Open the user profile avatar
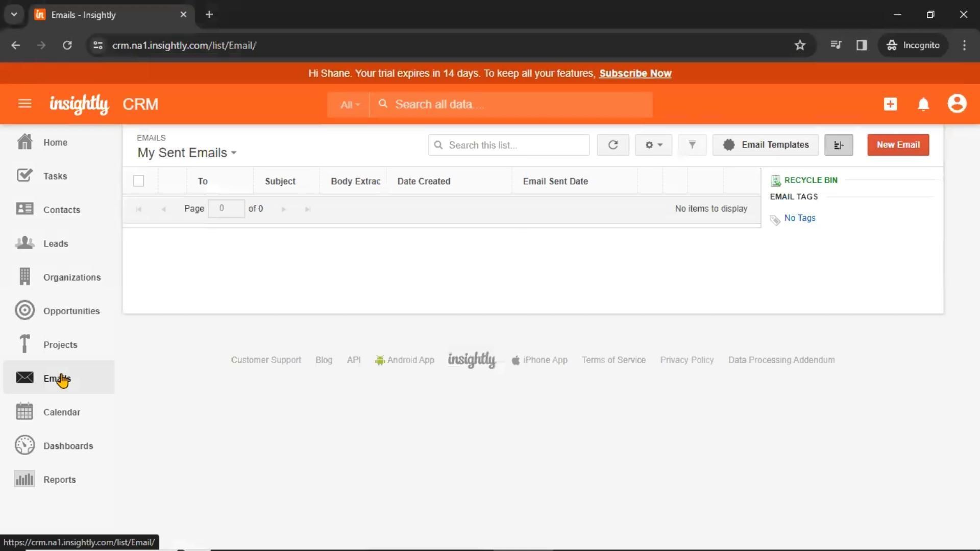The image size is (980, 551). coord(957,104)
